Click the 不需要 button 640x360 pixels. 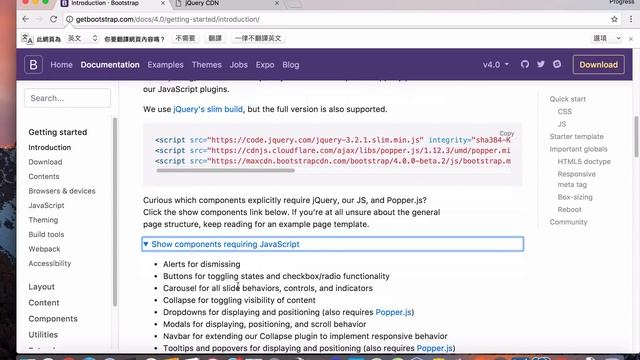tap(185, 38)
